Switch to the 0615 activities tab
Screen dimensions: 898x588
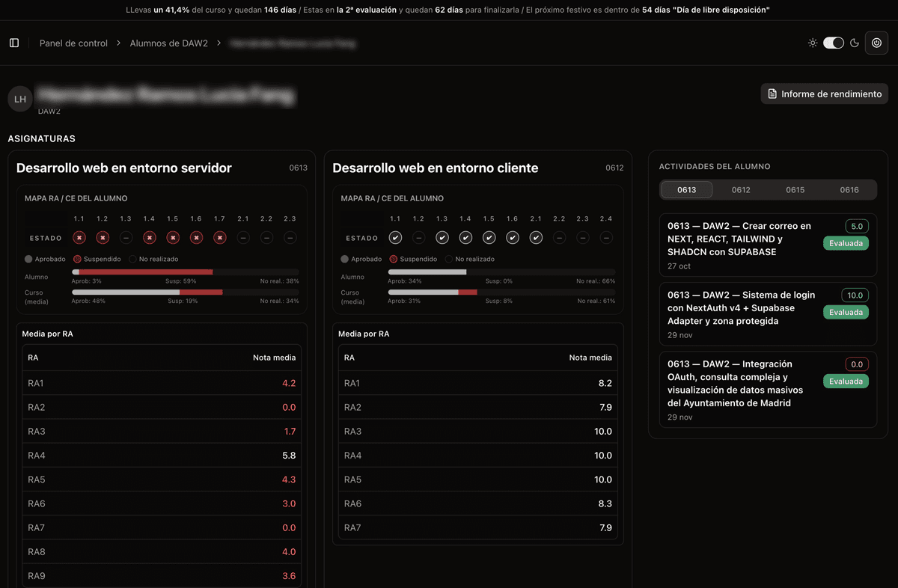tap(795, 190)
